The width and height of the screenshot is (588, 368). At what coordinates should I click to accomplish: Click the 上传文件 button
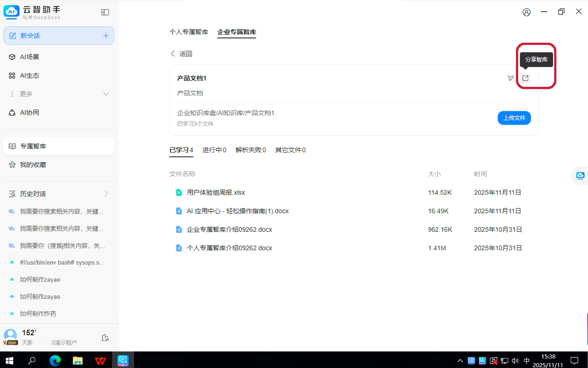pyautogui.click(x=514, y=118)
